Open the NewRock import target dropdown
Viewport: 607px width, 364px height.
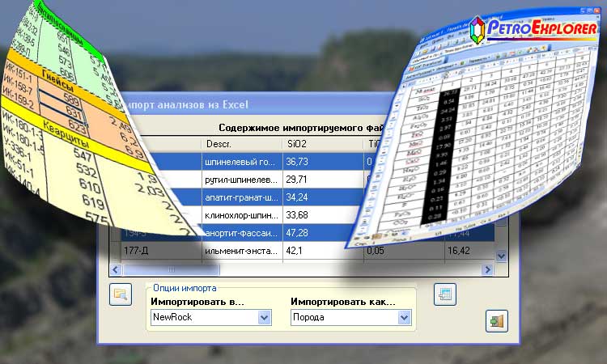pyautogui.click(x=265, y=318)
